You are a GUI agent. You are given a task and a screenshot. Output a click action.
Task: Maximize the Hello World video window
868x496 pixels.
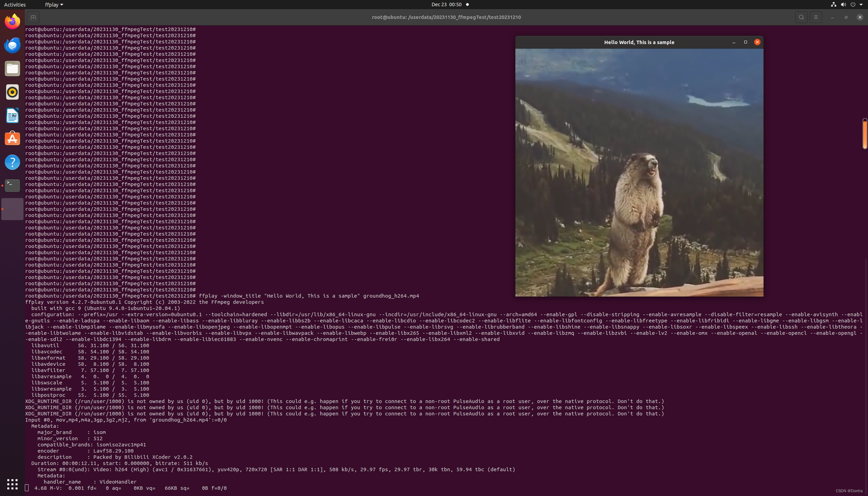coord(745,42)
